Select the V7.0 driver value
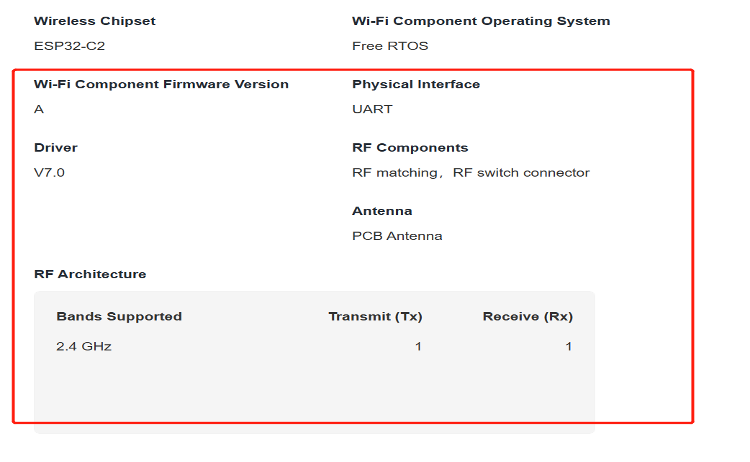The image size is (750, 462). tap(50, 173)
